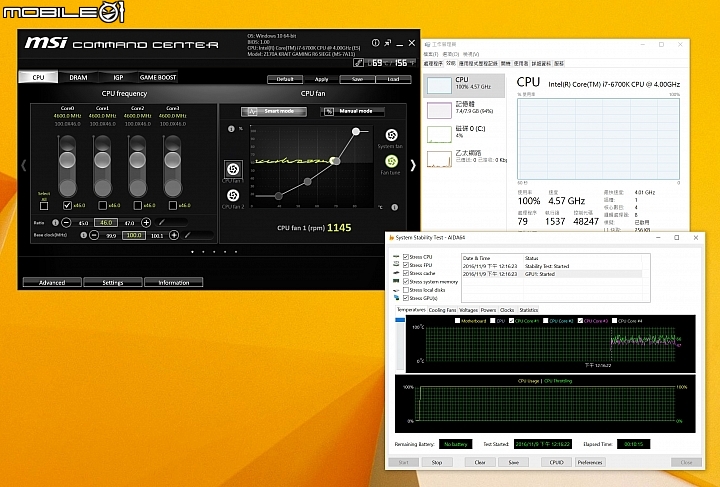Viewport: 720px width, 487px height.
Task: Decrease Ratio with the minus icon
Action: click(x=66, y=223)
